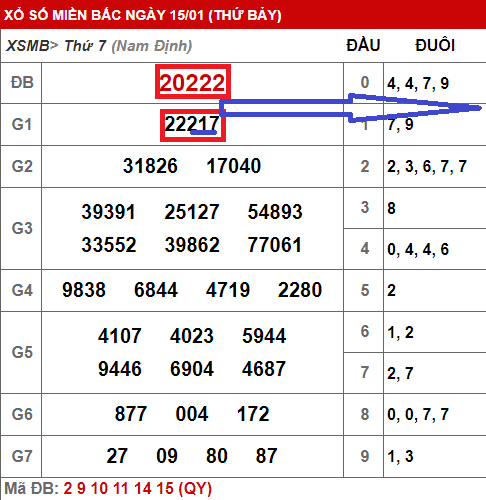
Task: Click G4 number 2280
Action: pyautogui.click(x=300, y=290)
